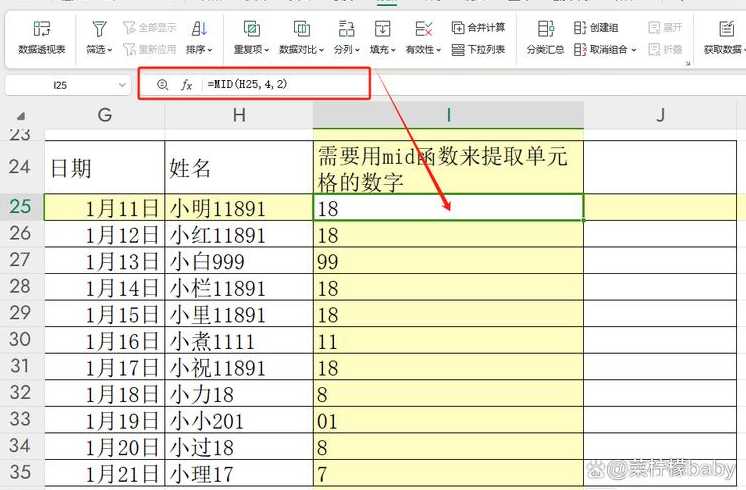This screenshot has width=746, height=490.
Task: Click result cell 01 in column I
Action: pyautogui.click(x=448, y=420)
